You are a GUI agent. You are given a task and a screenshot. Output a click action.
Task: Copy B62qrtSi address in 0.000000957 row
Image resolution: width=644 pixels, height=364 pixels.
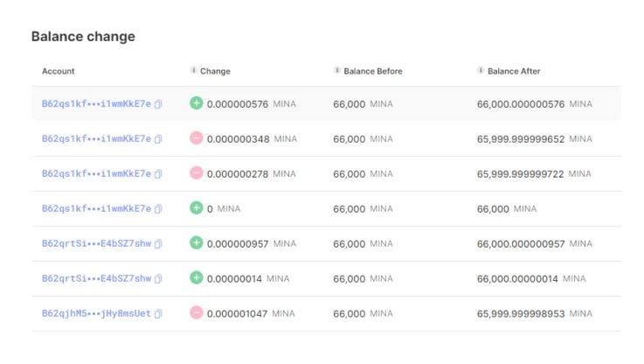tap(158, 244)
